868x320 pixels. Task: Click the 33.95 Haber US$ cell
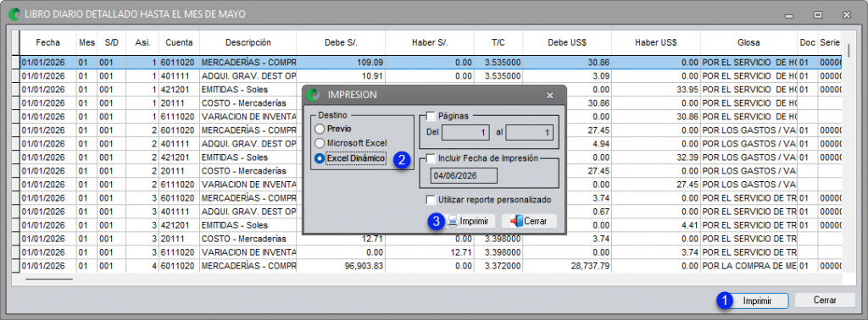tap(656, 90)
